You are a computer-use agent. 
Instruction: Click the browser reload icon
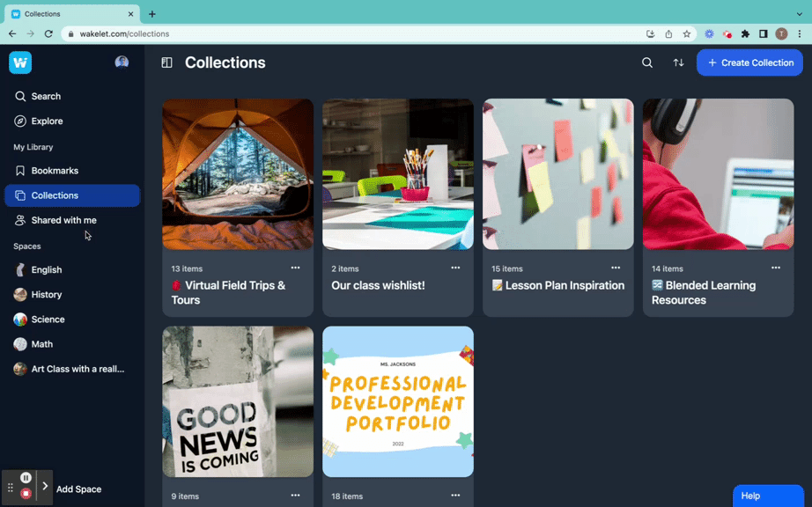point(48,33)
